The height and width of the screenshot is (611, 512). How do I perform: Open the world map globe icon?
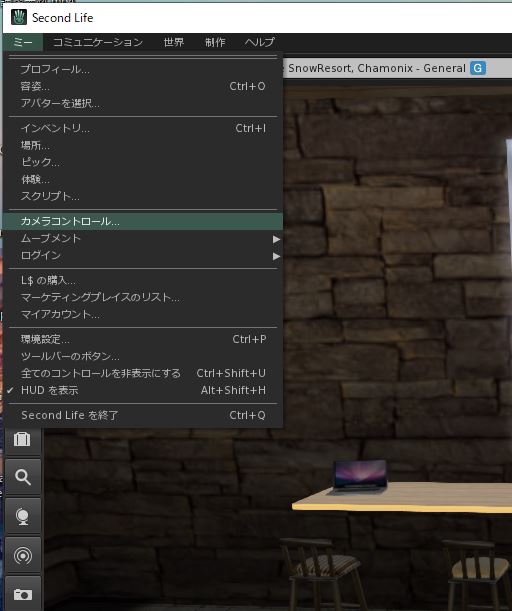click(23, 516)
